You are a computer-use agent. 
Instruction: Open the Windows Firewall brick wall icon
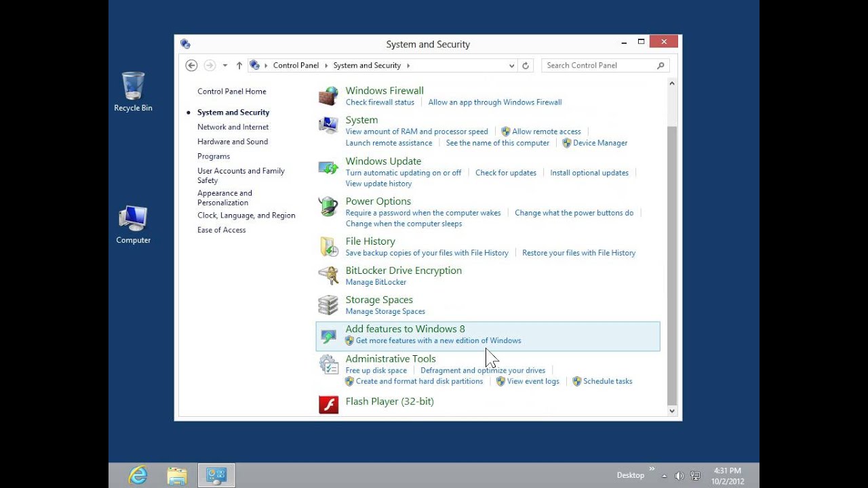[328, 96]
